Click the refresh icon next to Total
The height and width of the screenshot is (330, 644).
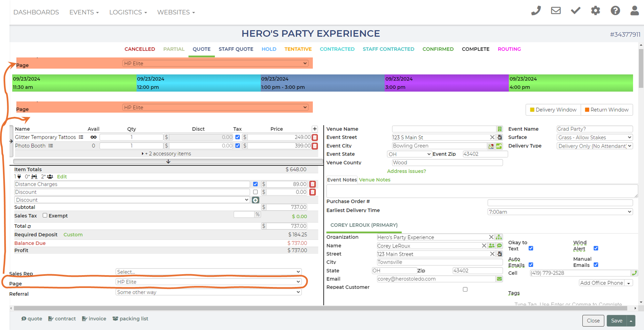click(x=29, y=227)
